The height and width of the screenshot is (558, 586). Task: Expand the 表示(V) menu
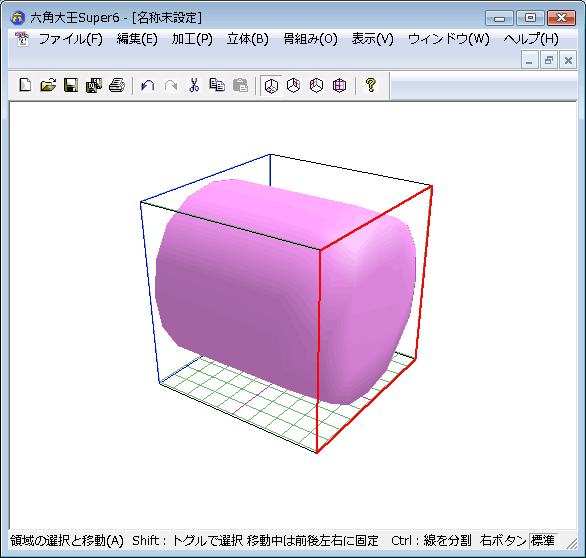[x=373, y=39]
